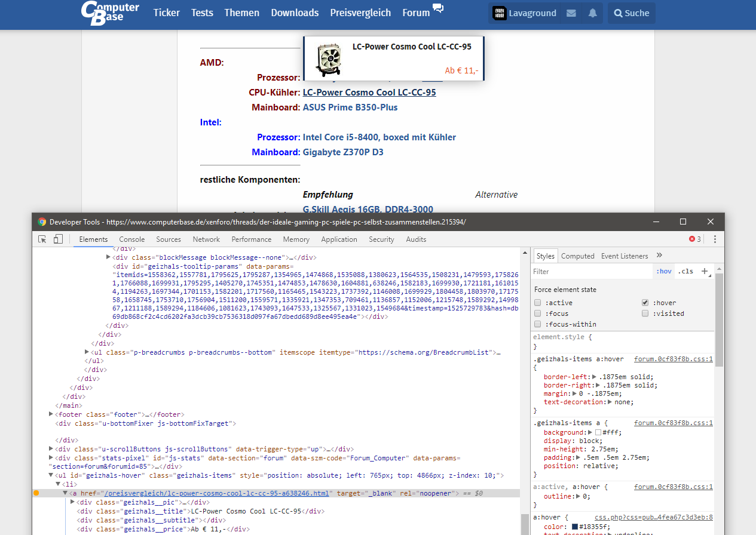
Task: Uncheck the :hover force state checkbox
Action: click(645, 303)
